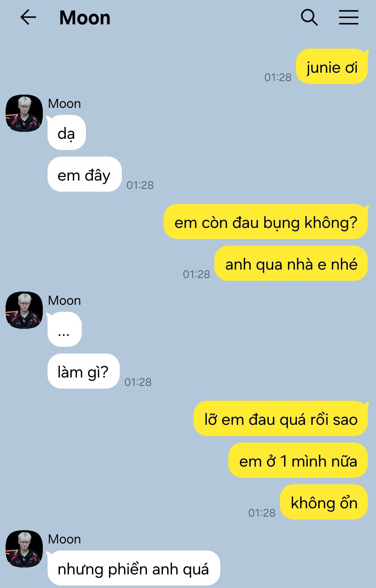The height and width of the screenshot is (588, 376).
Task: Tap the back arrow icon
Action: coord(28,17)
